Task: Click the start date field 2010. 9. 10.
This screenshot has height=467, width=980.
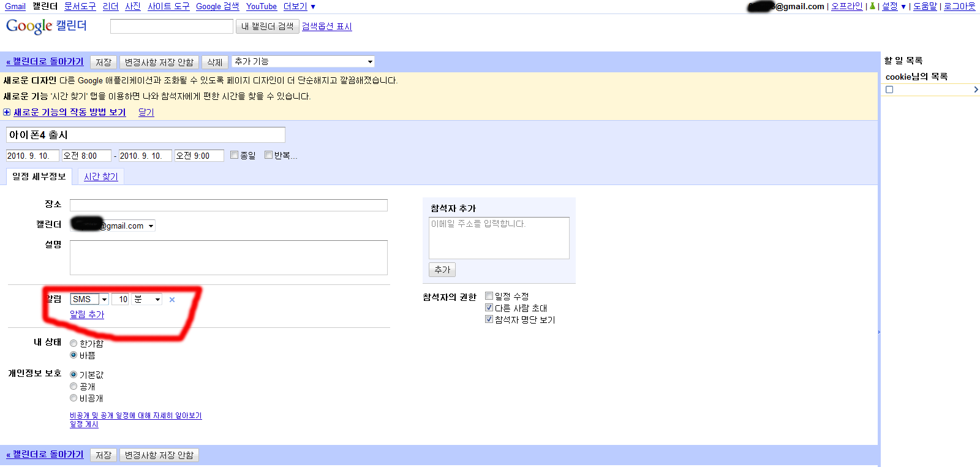Action: click(32, 156)
